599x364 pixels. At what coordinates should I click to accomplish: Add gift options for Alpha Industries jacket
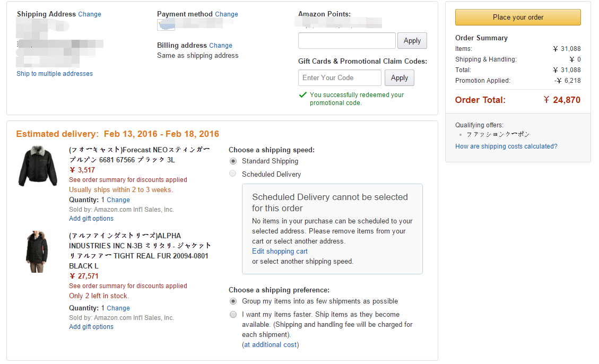coord(91,326)
